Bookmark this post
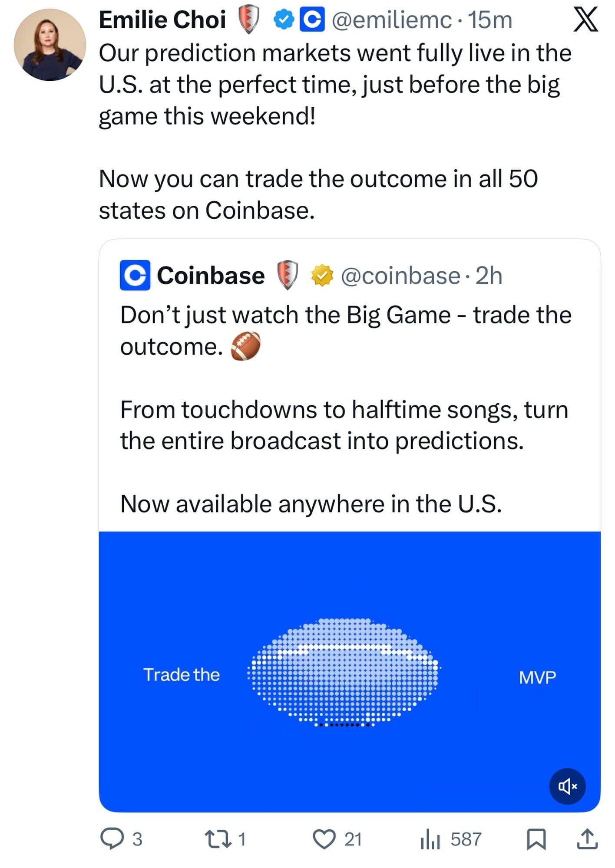Viewport: 615px width, 868px height. pyautogui.click(x=536, y=839)
